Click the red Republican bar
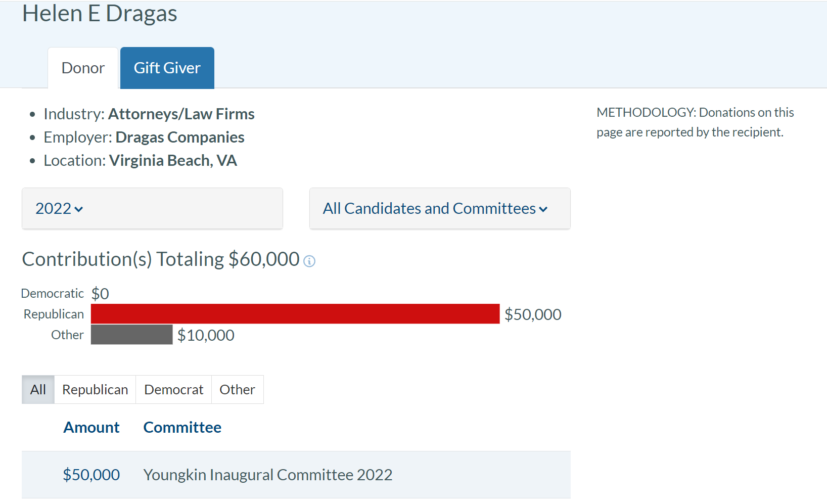Screen dimensions: 827x504 coord(295,314)
